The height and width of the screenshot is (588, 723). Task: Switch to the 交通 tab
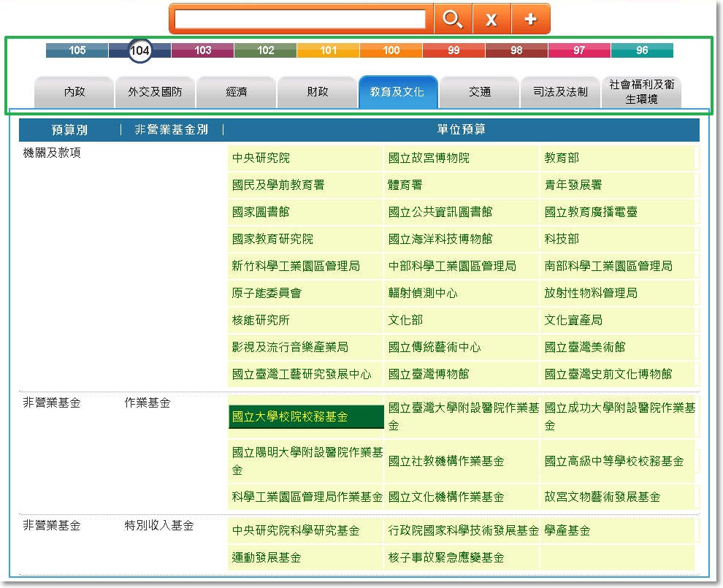[478, 93]
